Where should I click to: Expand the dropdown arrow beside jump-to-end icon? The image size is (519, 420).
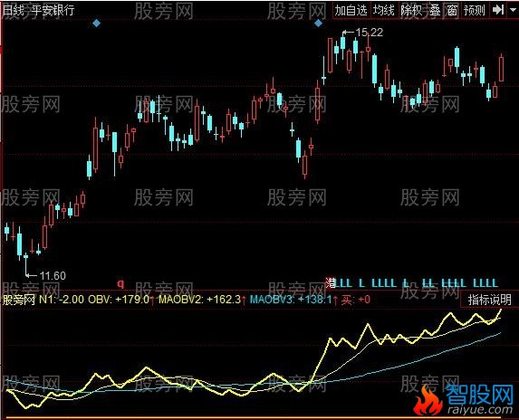(512, 10)
